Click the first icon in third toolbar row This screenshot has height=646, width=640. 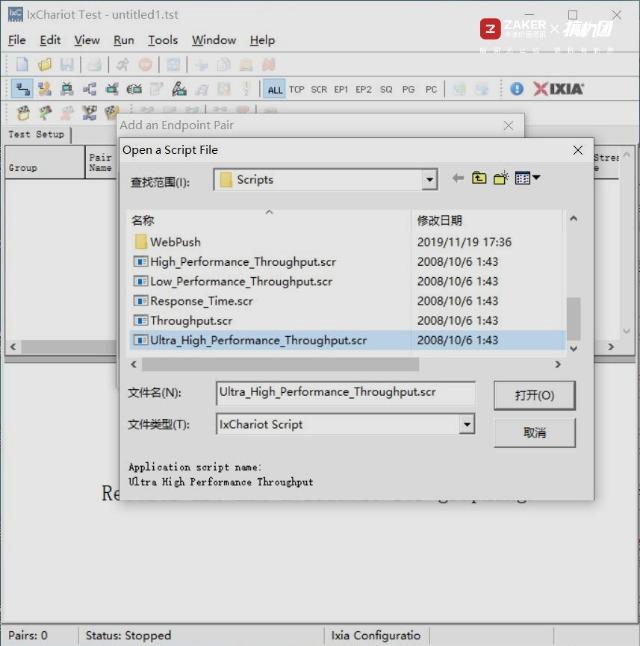pos(23,112)
